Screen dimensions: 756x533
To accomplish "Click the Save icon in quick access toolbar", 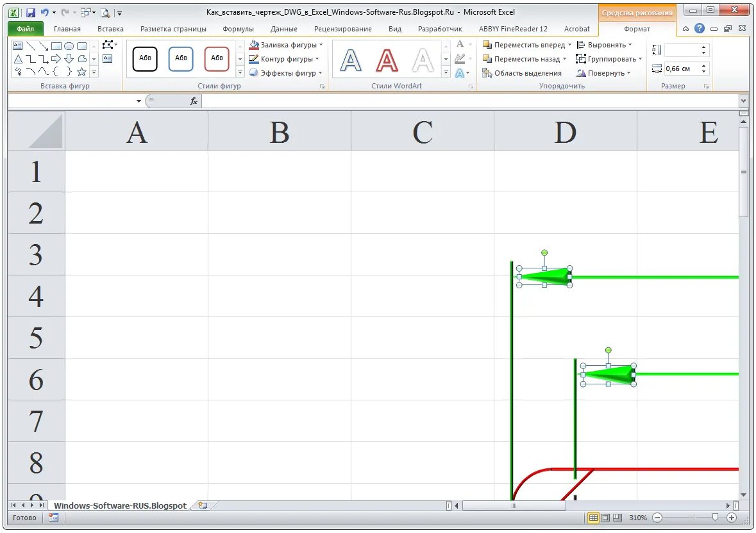I will coord(30,13).
